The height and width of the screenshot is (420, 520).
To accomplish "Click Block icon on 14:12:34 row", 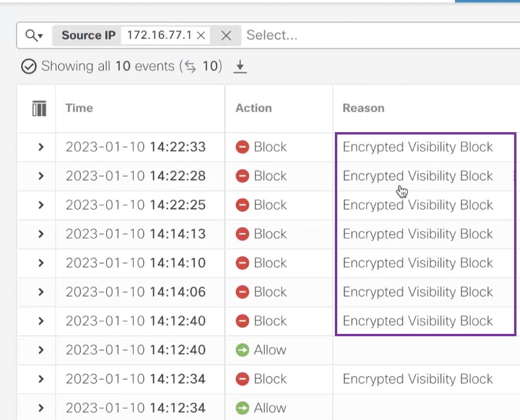I will pos(242,379).
